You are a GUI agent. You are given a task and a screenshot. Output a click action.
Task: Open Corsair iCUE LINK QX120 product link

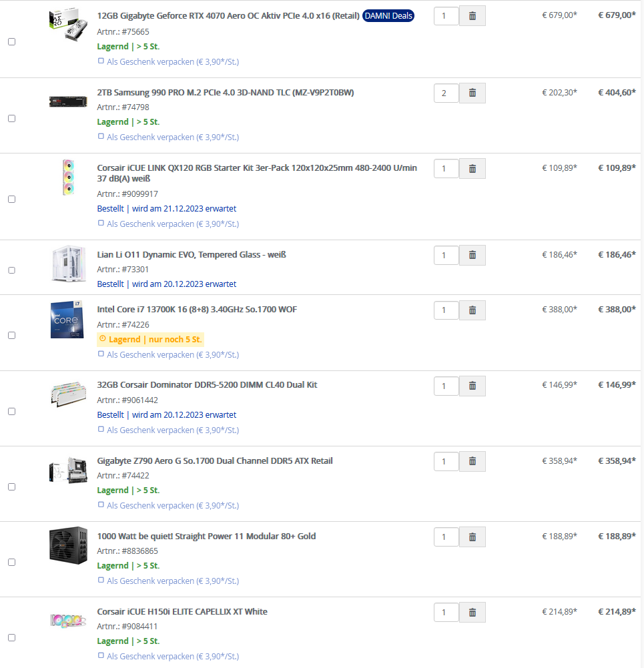(257, 173)
